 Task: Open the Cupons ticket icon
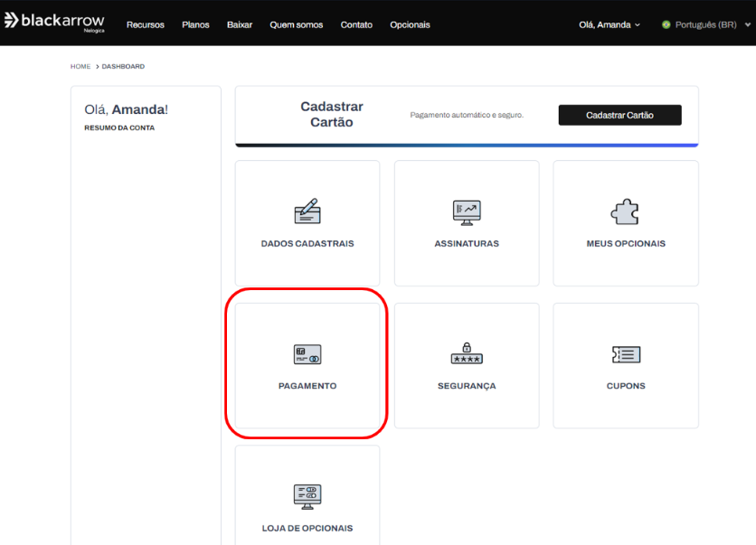pos(626,354)
